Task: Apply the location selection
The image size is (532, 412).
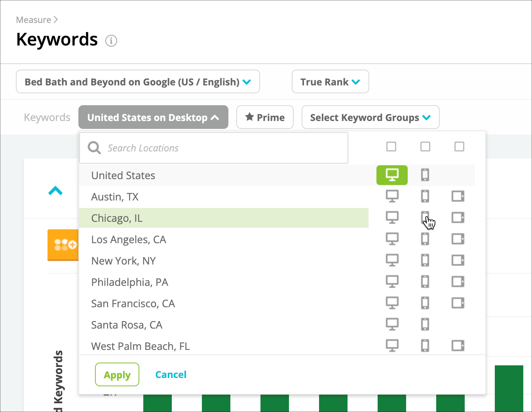Action: (117, 374)
